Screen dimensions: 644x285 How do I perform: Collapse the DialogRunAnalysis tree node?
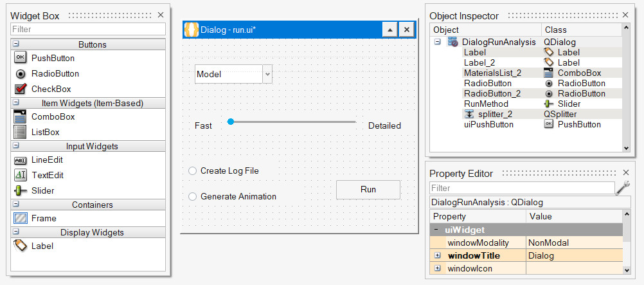click(437, 42)
